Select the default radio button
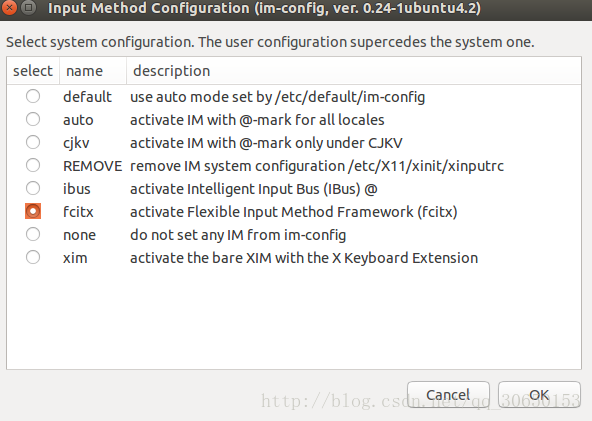Screen dimensions: 592x421 33,96
